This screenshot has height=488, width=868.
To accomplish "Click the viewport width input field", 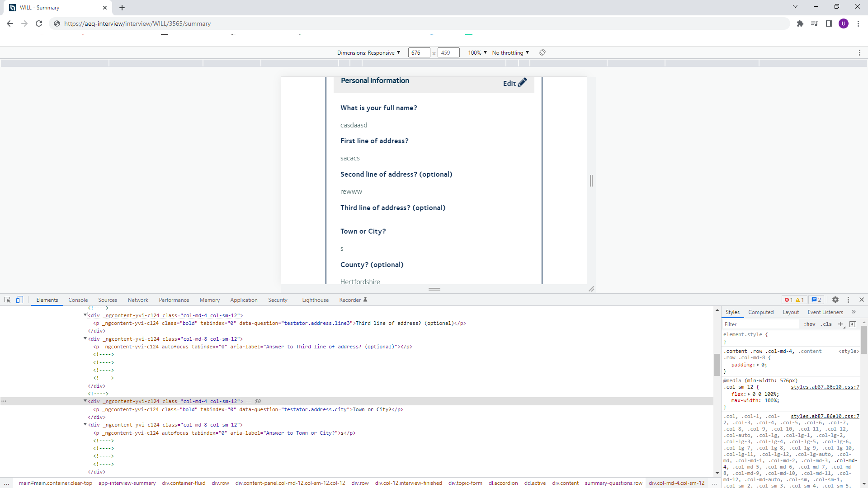I will pos(419,52).
